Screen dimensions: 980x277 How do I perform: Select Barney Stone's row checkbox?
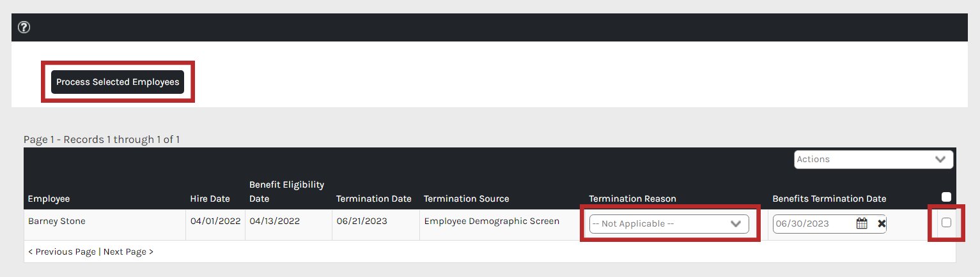coord(946,223)
